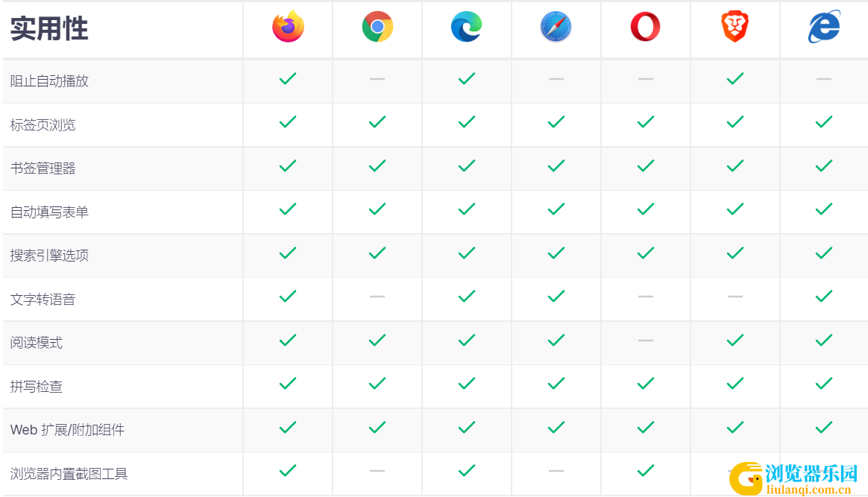This screenshot has height=497, width=868.
Task: Select the Internet Explorer logo
Action: [824, 27]
